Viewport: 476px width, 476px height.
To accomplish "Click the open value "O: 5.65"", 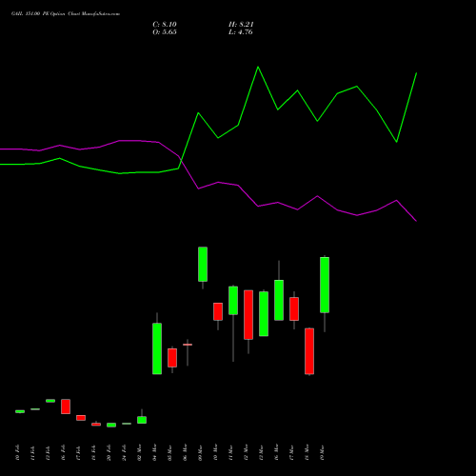I will (x=165, y=32).
